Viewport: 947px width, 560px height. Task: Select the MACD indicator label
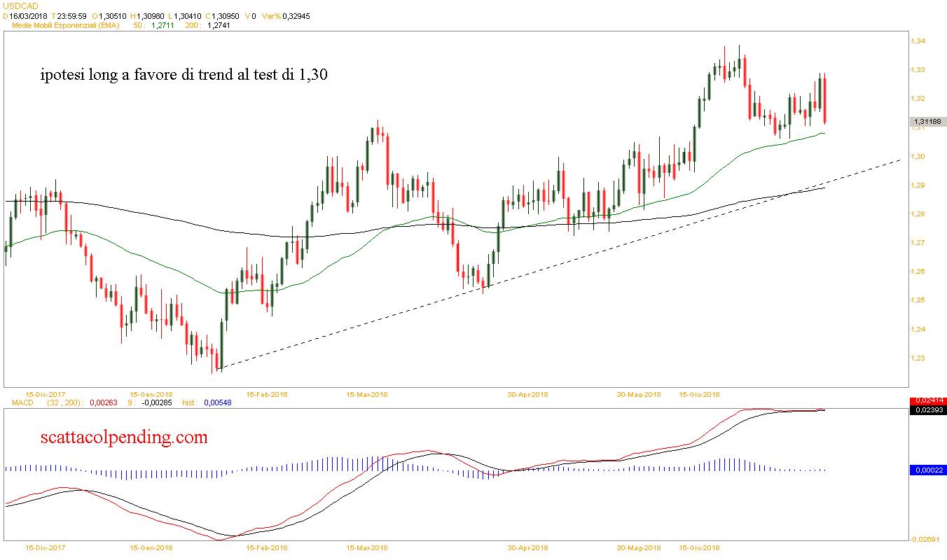16,402
